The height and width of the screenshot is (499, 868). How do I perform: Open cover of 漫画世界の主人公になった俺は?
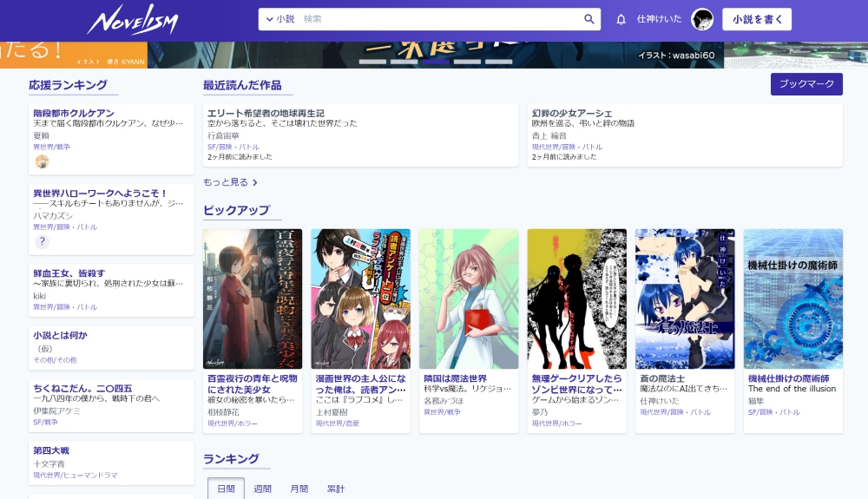coord(361,299)
